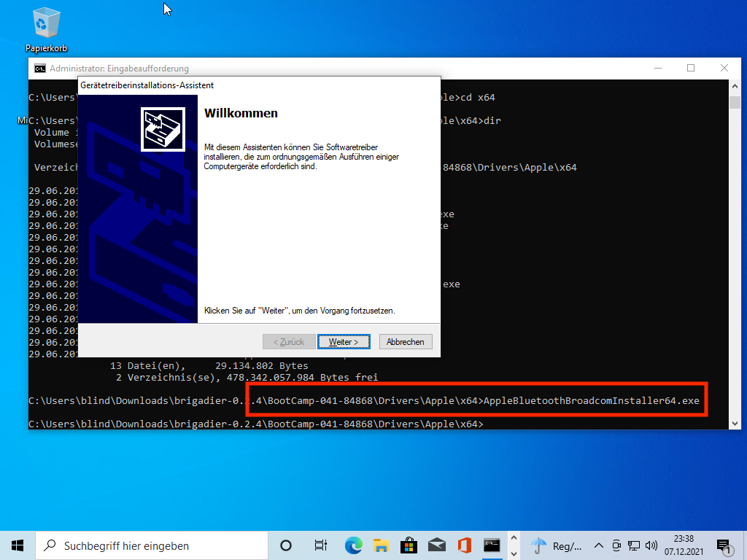Click the Meet Now tray icon
This screenshot has height=560, width=747.
pyautogui.click(x=616, y=545)
